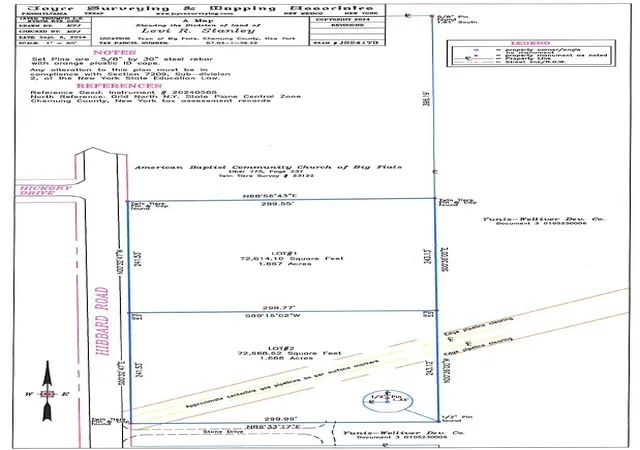
Task: Click the LEGEND box heading
Action: 530,43
